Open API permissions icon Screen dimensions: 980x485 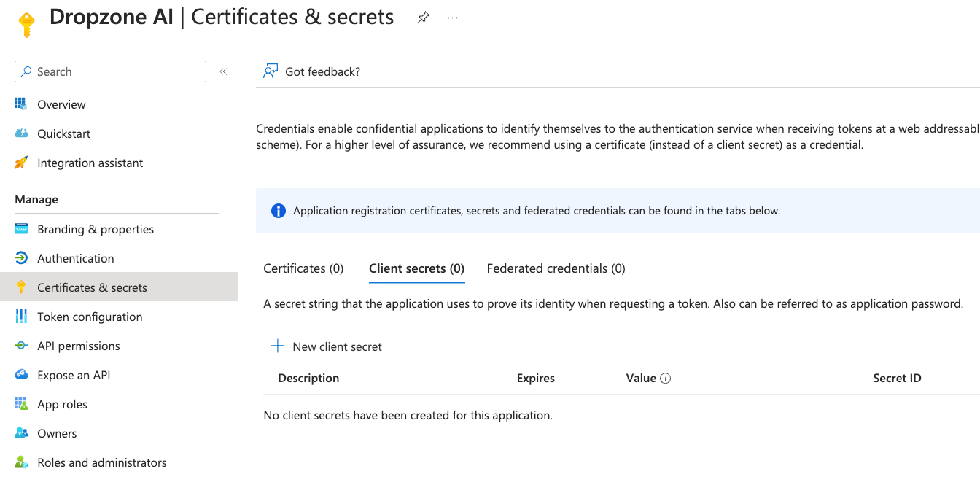point(21,346)
